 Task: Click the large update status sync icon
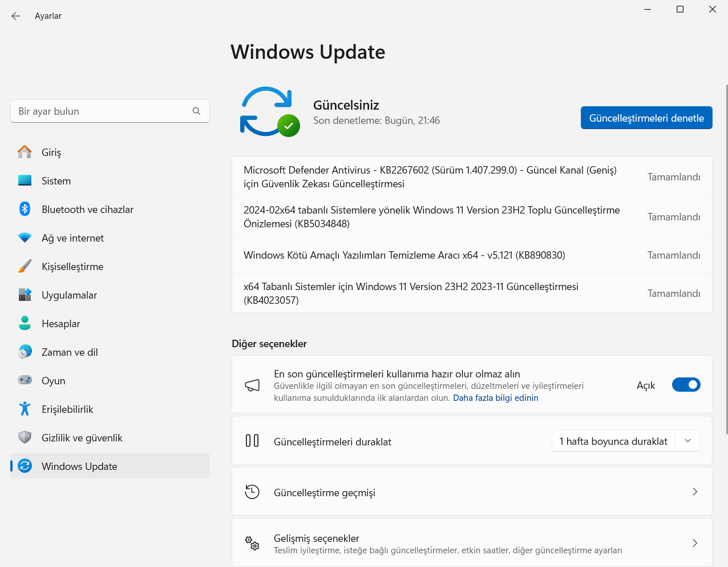tap(270, 111)
